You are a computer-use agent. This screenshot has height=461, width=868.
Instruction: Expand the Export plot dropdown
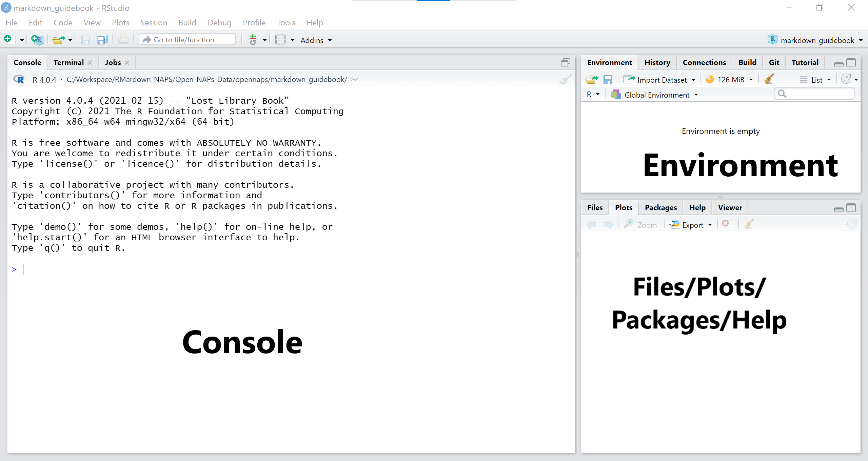pyautogui.click(x=690, y=224)
